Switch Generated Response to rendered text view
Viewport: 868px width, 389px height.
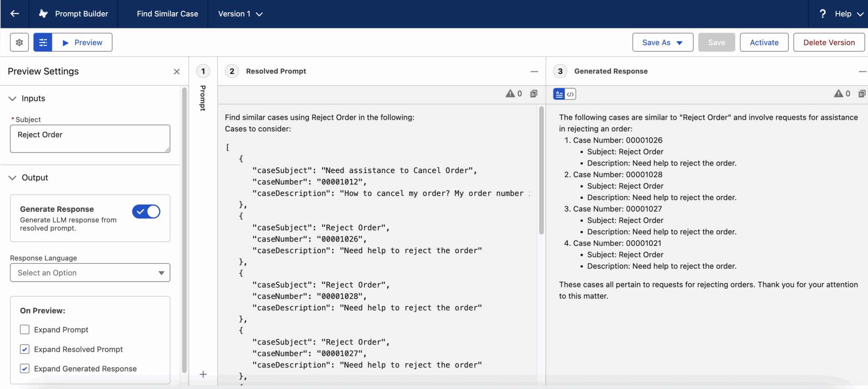point(559,94)
